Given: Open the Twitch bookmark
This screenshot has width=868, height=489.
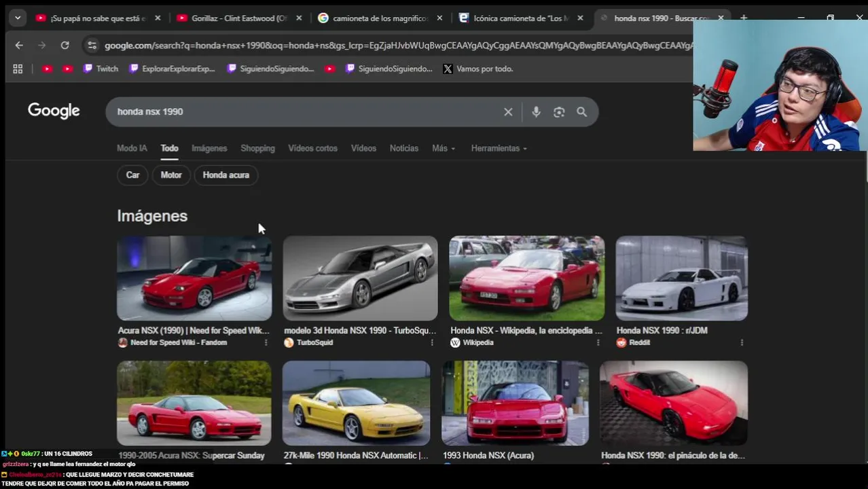Looking at the screenshot, I should pos(101,69).
